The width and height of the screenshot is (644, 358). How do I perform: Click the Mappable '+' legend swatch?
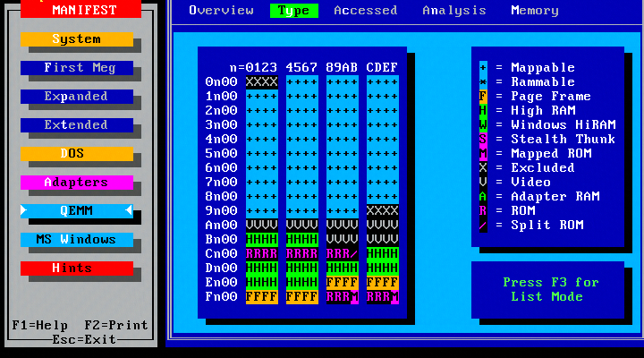click(x=483, y=67)
